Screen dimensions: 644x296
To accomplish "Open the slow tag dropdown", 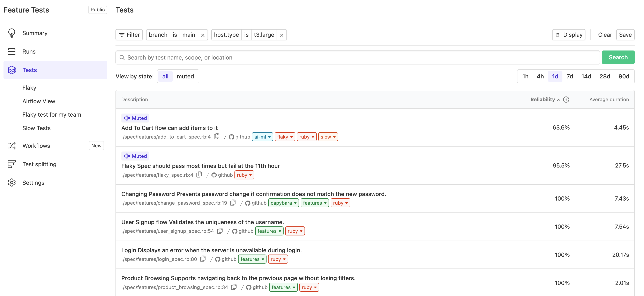I will pos(328,137).
